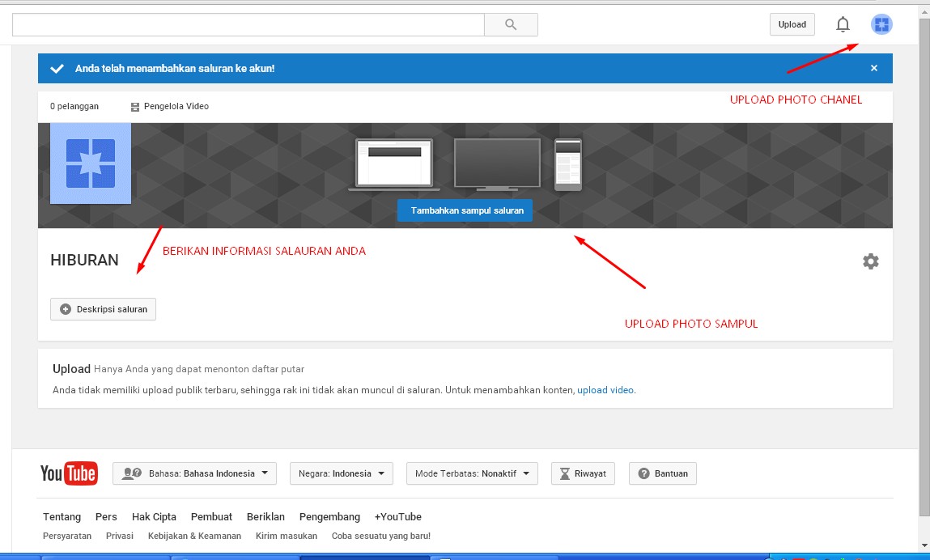Screen dimensions: 930x560
Task: Expand the Negara Indonesia dropdown
Action: (342, 473)
